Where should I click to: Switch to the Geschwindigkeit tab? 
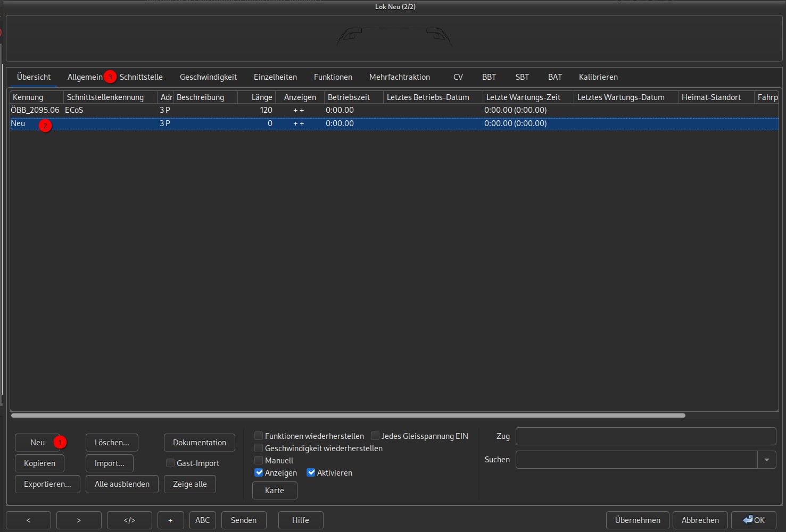(x=208, y=77)
